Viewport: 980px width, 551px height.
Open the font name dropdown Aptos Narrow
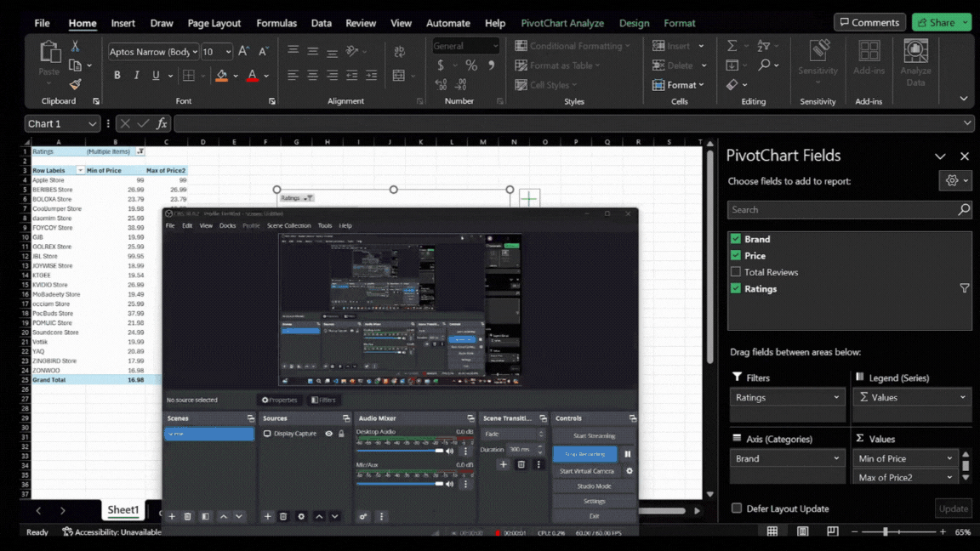pos(194,52)
